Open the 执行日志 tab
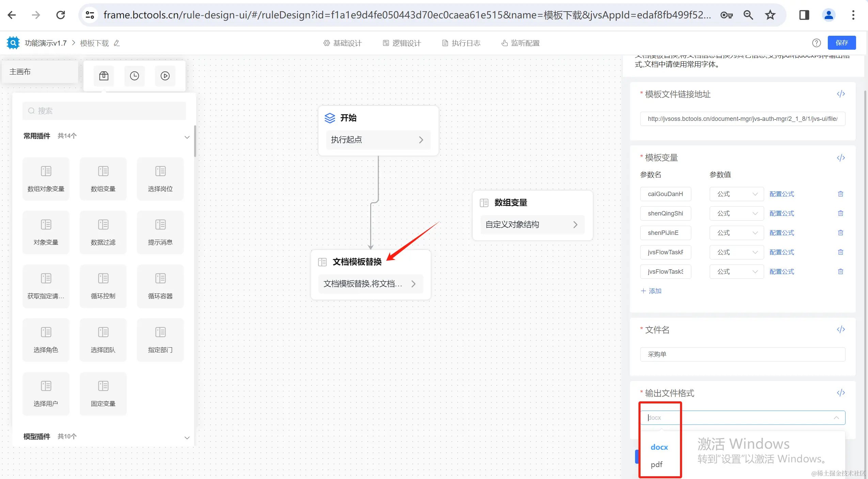This screenshot has width=868, height=479. pyautogui.click(x=461, y=43)
